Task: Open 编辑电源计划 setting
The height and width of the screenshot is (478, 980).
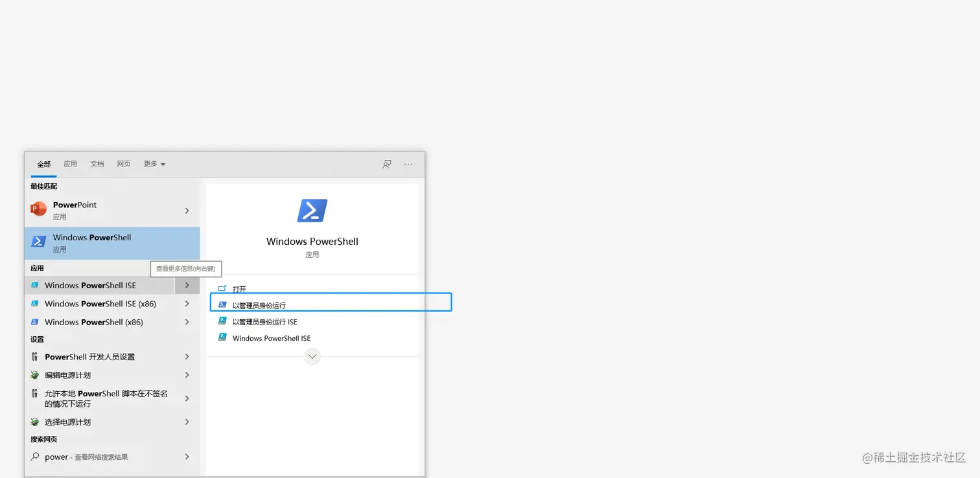Action: click(x=100, y=375)
